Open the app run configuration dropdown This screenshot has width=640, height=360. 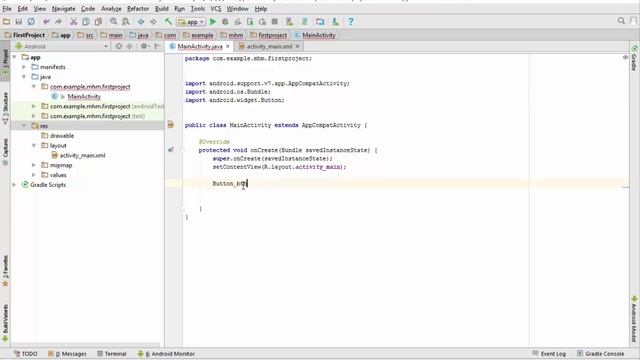click(191, 22)
